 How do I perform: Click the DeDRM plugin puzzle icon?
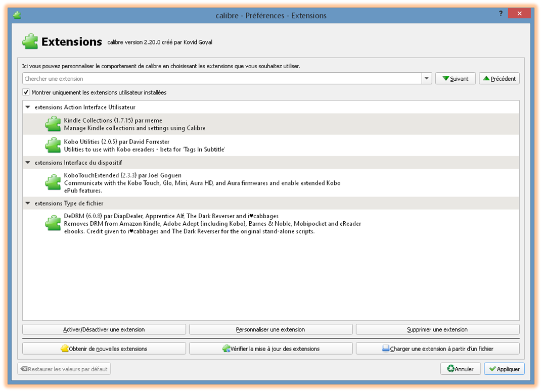pyautogui.click(x=53, y=223)
